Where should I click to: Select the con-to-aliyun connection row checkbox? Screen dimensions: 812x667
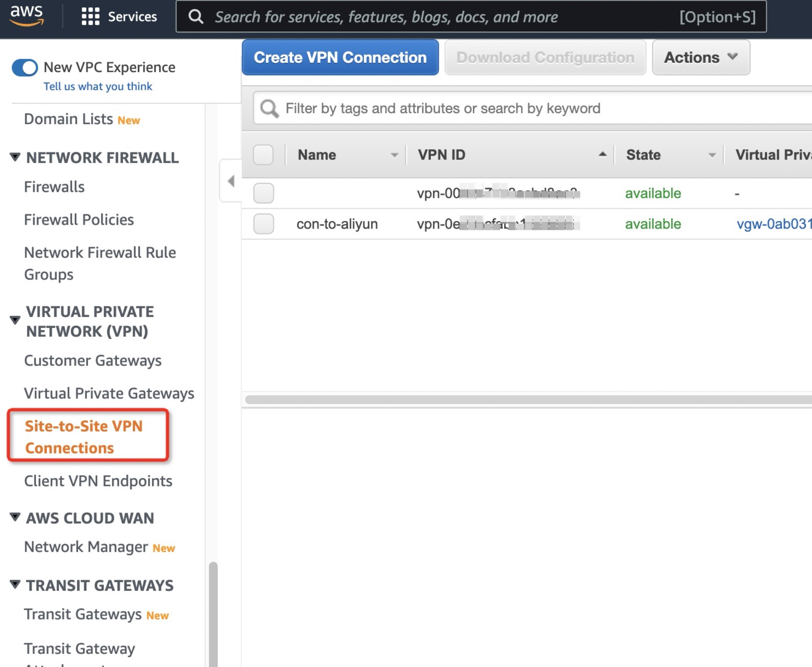(263, 224)
